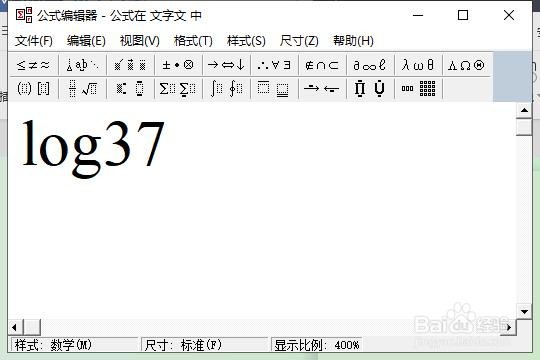
Task: Open the 视图(V) menu
Action: click(139, 41)
